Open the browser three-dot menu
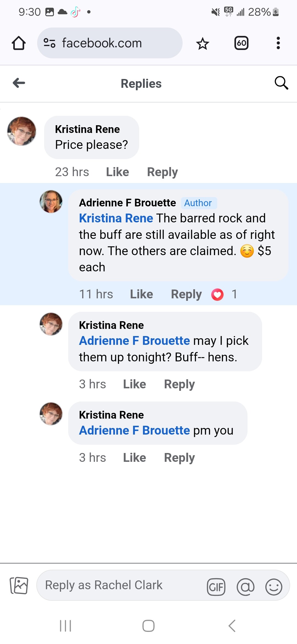 tap(278, 43)
